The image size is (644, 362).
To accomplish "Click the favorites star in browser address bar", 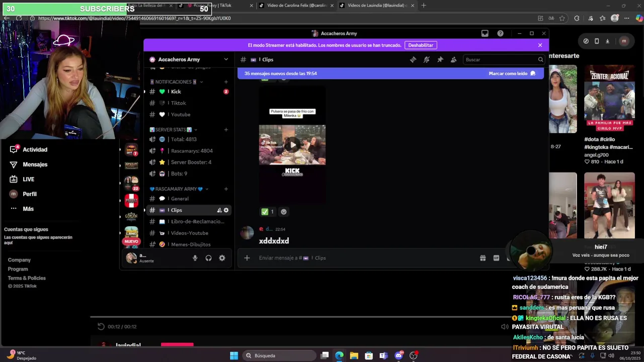I will coord(562,18).
